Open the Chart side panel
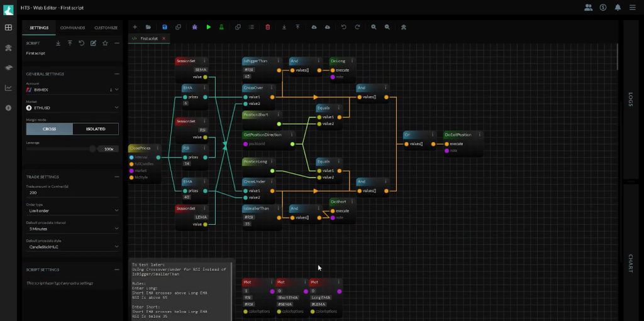The image size is (644, 321). tap(631, 264)
